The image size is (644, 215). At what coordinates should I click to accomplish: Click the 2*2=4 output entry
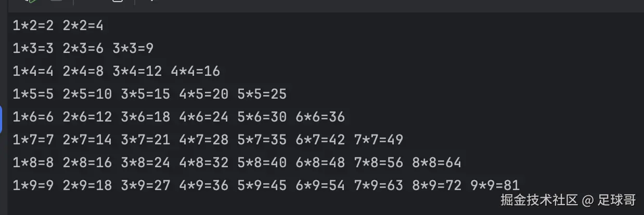83,25
